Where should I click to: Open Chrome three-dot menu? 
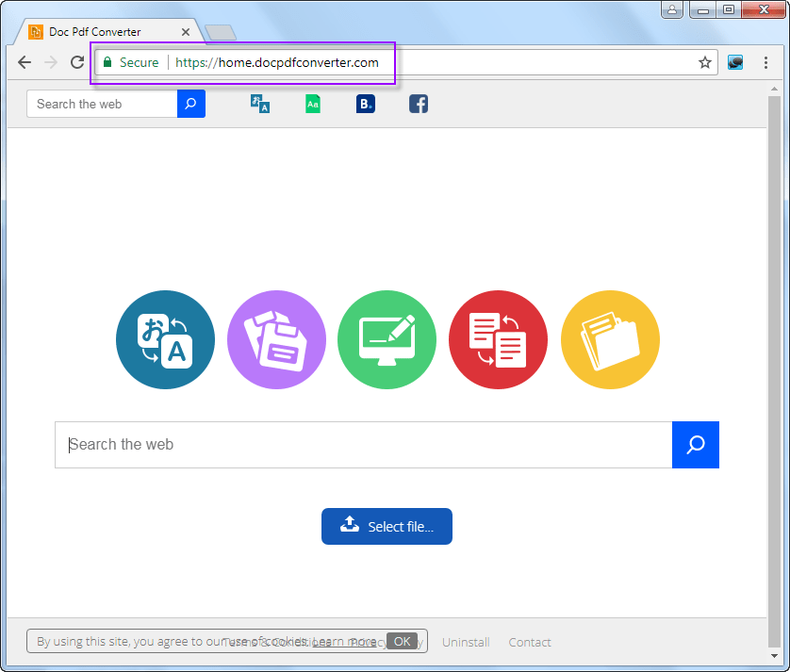click(765, 62)
